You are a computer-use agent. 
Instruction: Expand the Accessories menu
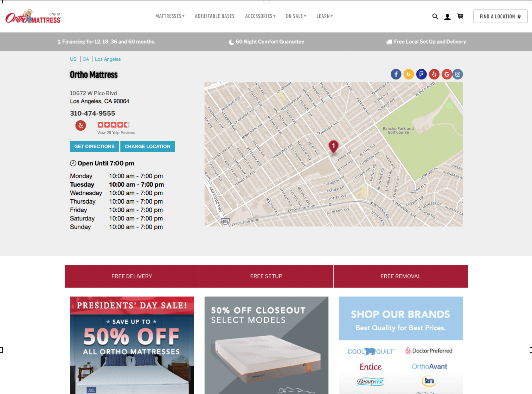(260, 16)
